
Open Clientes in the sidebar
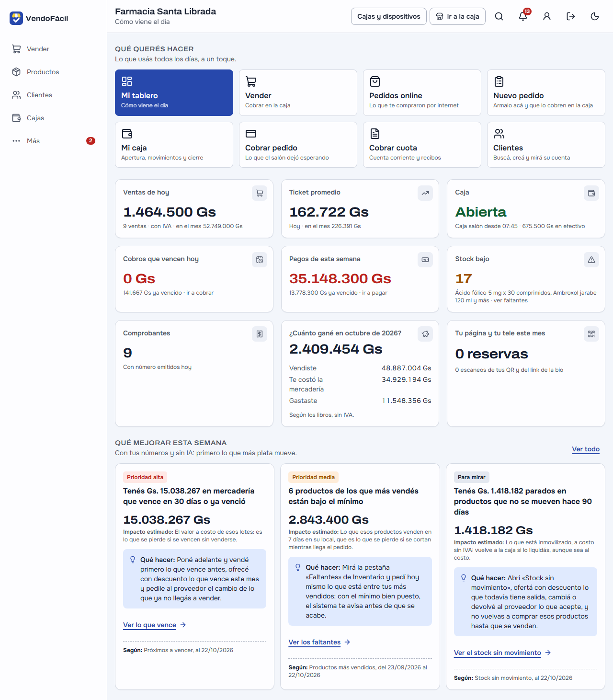[53, 95]
